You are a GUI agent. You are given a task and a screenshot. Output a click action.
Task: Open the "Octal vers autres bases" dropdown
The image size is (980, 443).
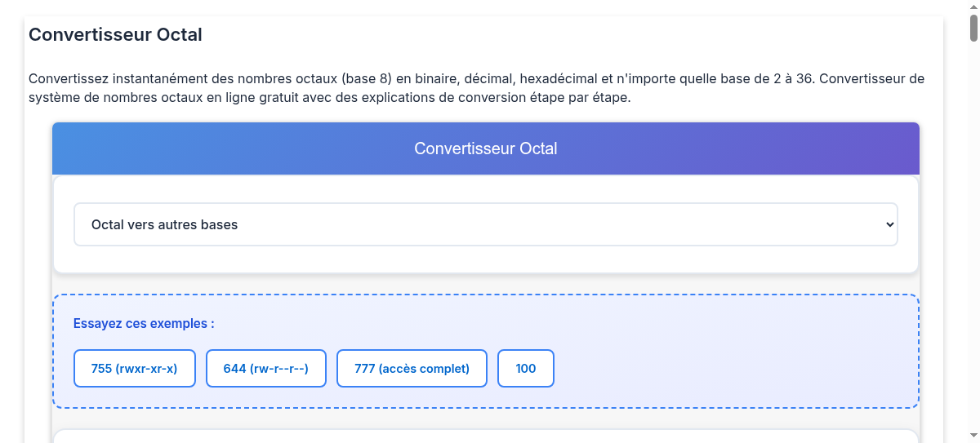point(485,224)
